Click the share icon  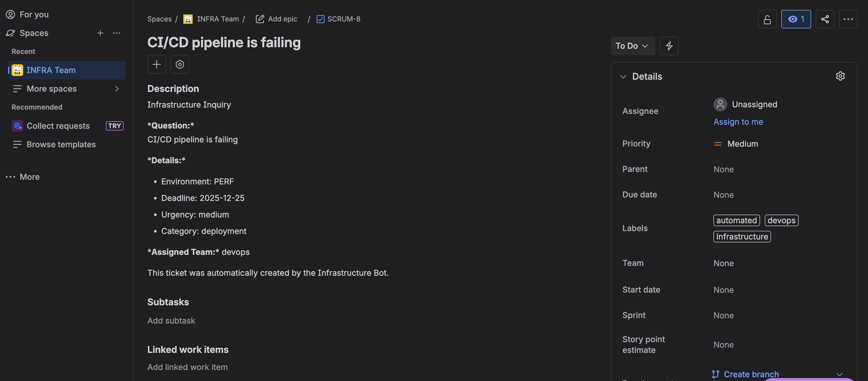click(825, 19)
